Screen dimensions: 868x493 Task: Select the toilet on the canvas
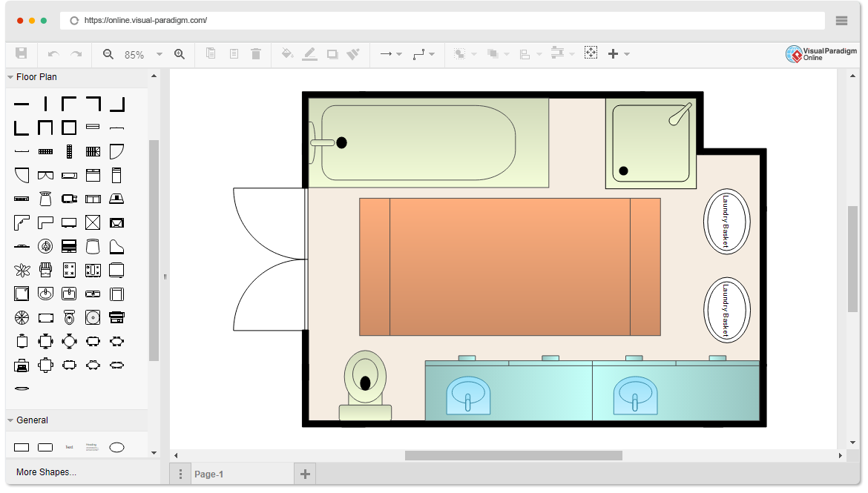click(365, 385)
